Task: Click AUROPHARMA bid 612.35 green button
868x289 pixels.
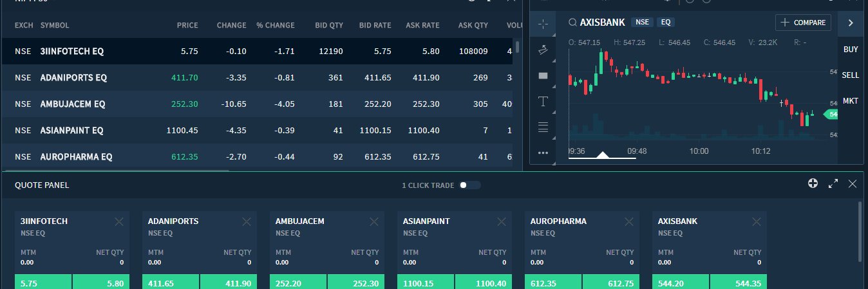Action: point(553,282)
